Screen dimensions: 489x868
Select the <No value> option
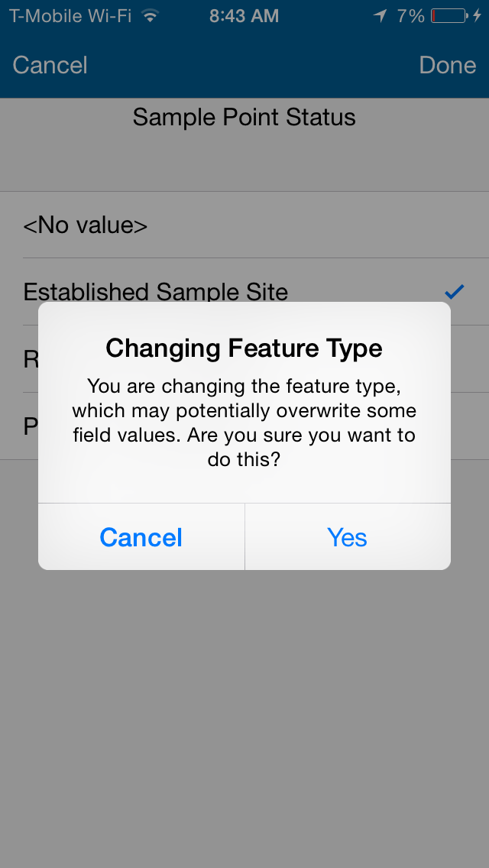[86, 225]
